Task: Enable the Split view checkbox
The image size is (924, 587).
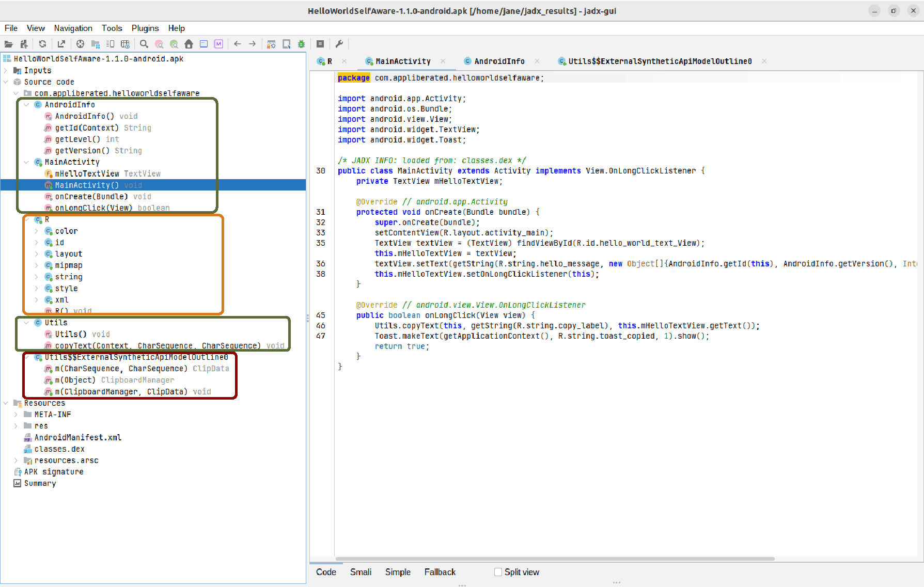Action: point(498,572)
